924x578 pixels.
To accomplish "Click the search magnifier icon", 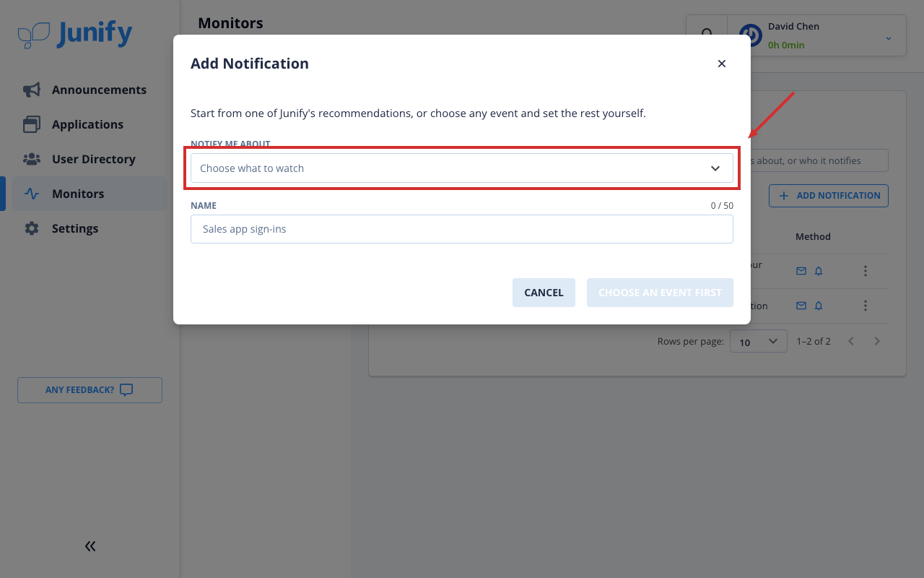I will [x=707, y=35].
